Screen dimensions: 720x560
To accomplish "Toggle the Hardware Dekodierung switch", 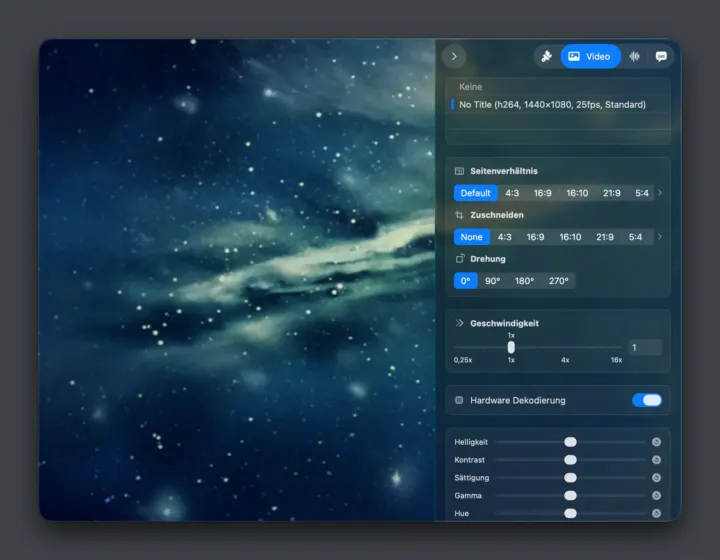I will 647,400.
